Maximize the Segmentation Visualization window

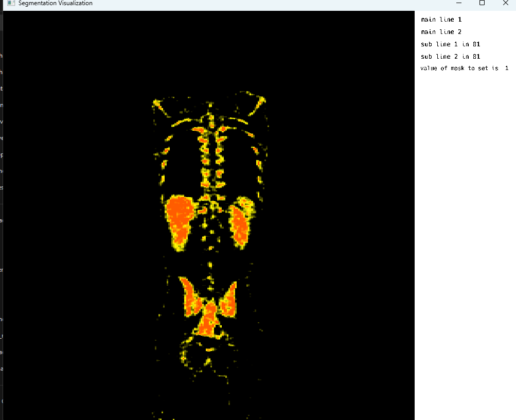click(x=482, y=3)
